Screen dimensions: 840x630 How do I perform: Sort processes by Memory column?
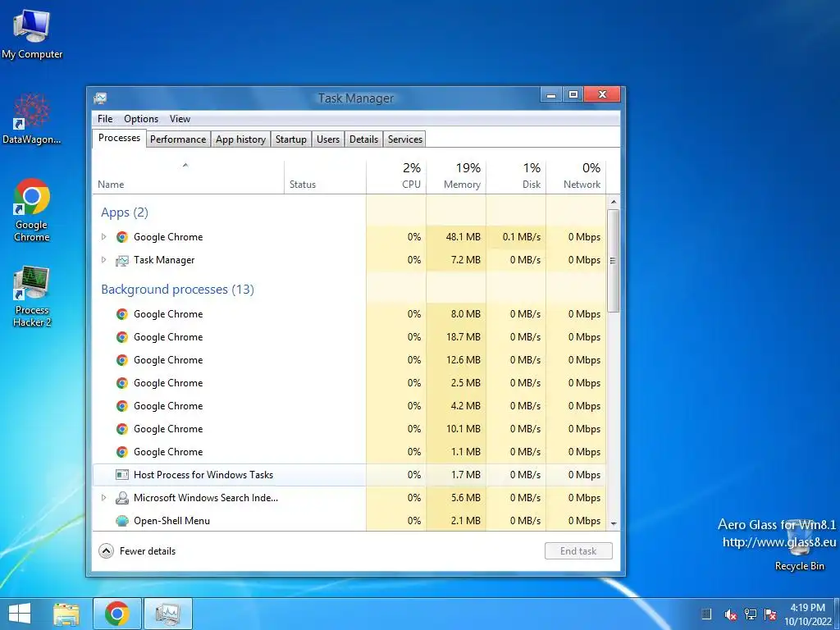tap(456, 177)
